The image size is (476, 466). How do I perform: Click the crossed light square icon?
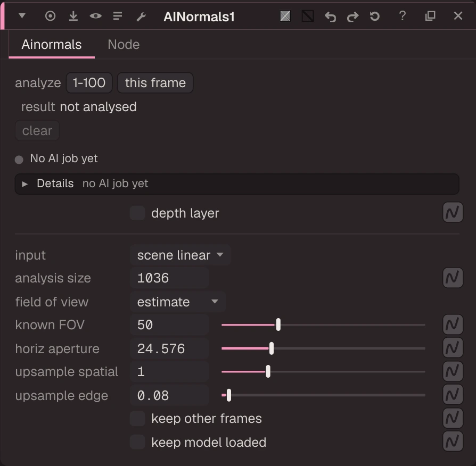tap(285, 16)
